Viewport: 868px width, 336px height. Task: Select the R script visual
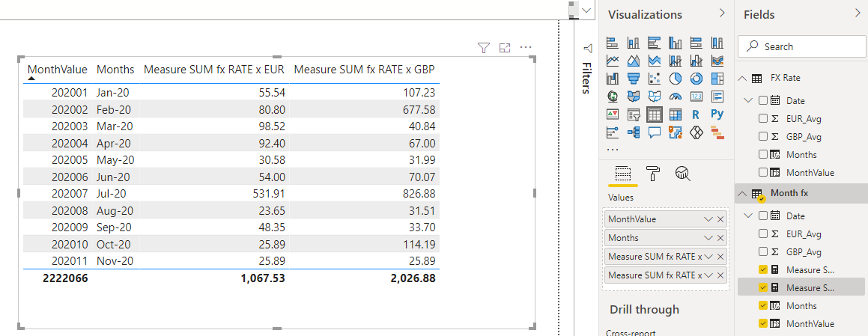[x=696, y=114]
